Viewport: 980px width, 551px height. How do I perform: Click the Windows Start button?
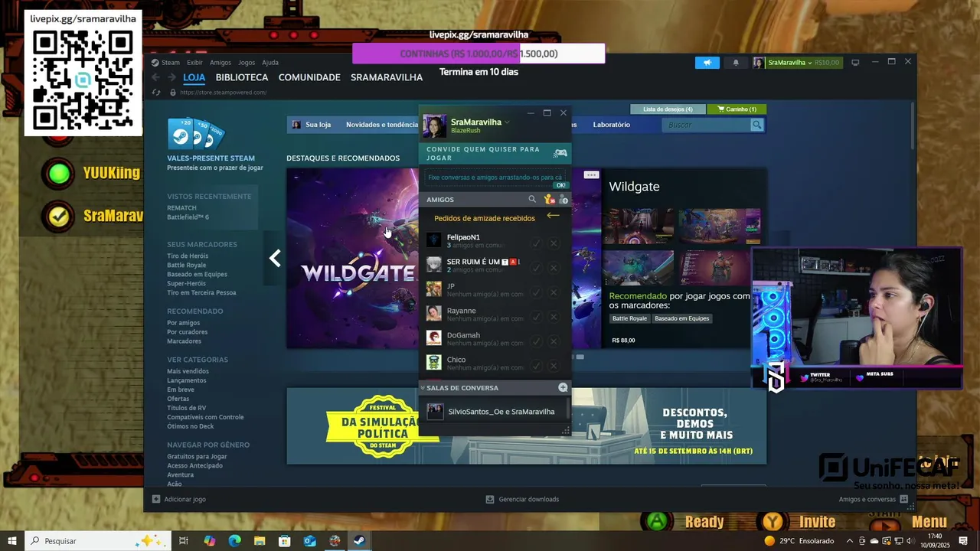point(11,540)
